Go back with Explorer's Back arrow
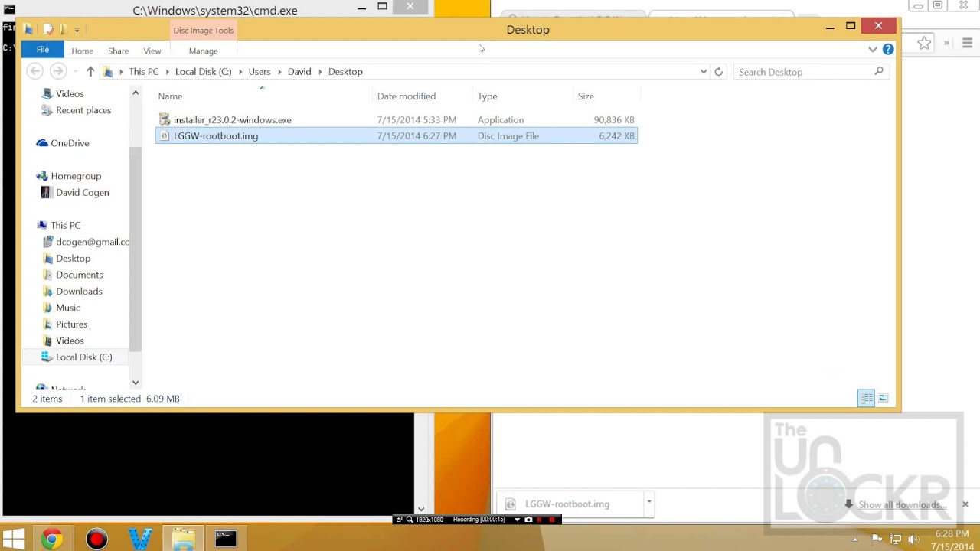 (34, 71)
